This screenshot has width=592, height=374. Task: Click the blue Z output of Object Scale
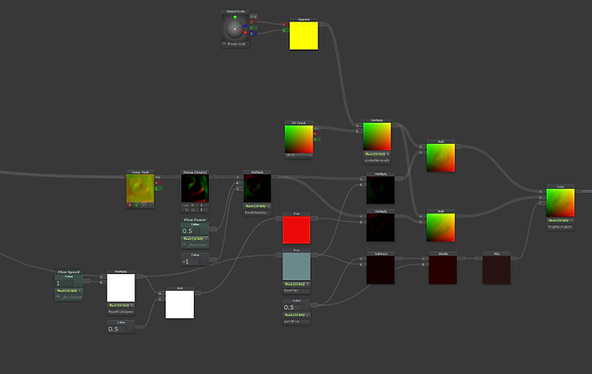click(x=253, y=34)
